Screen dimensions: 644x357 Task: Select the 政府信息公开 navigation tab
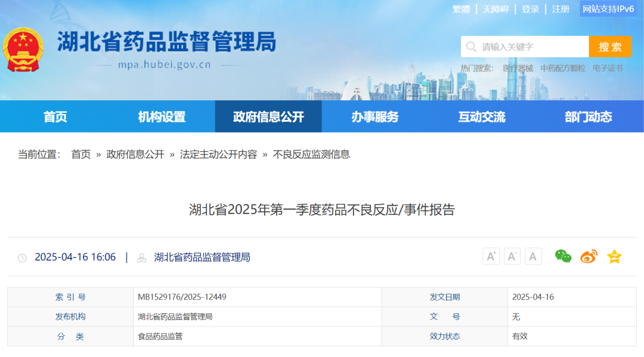(268, 117)
